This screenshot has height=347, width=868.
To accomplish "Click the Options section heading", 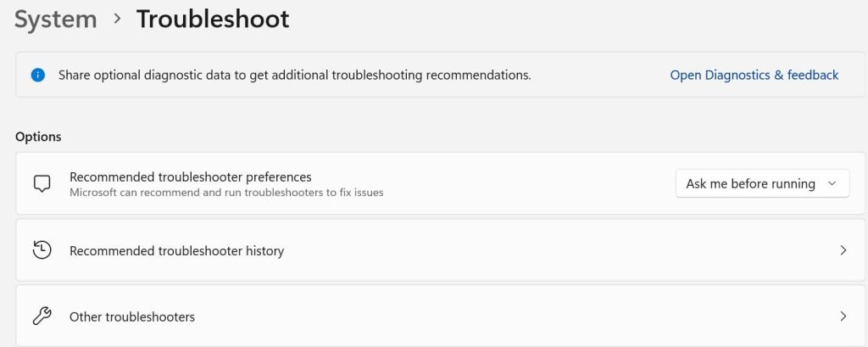I will click(38, 137).
